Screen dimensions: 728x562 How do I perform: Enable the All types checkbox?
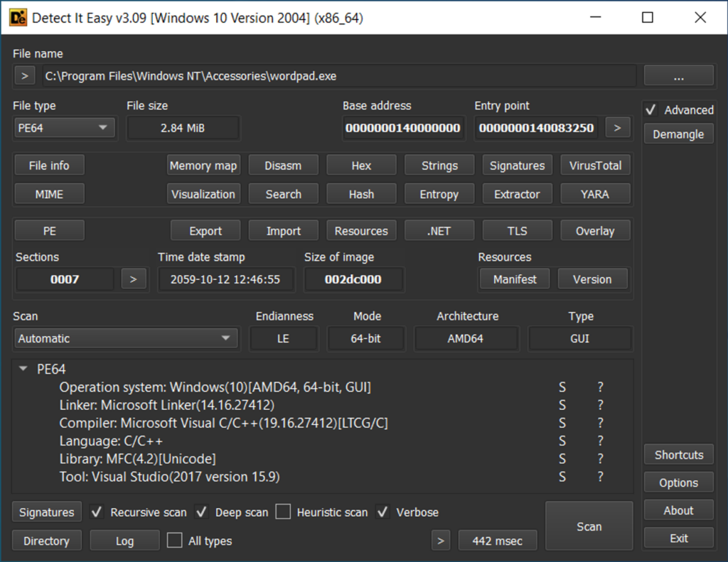point(175,541)
